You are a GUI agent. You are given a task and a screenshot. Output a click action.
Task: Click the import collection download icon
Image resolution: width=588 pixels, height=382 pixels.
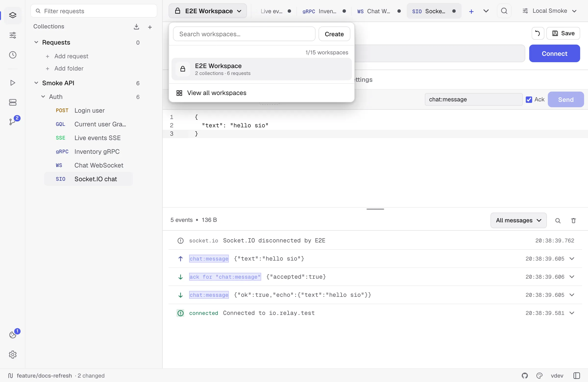click(136, 27)
